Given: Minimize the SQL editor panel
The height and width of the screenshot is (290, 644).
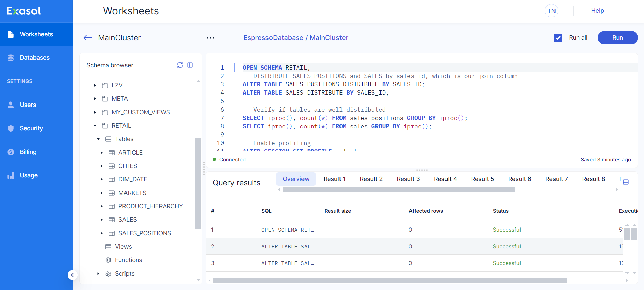Looking at the screenshot, I should tap(635, 57).
